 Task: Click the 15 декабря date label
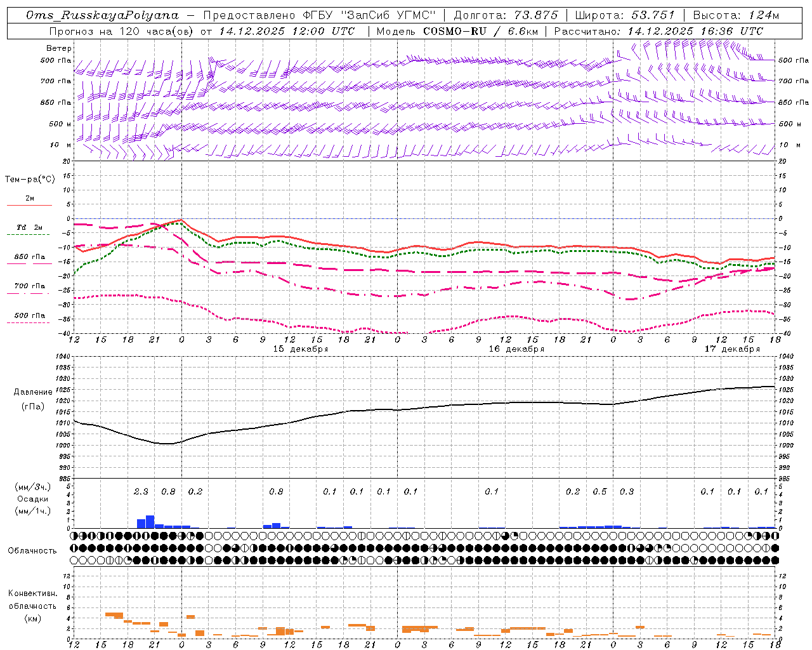pos(301,349)
